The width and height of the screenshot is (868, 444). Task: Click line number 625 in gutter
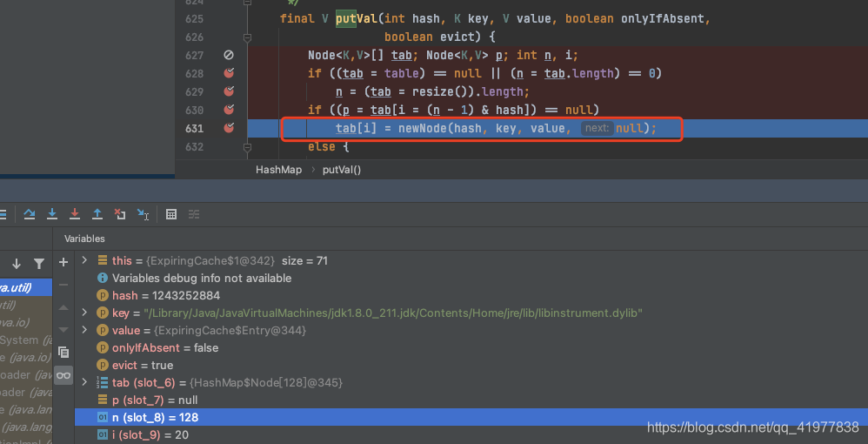pos(194,19)
